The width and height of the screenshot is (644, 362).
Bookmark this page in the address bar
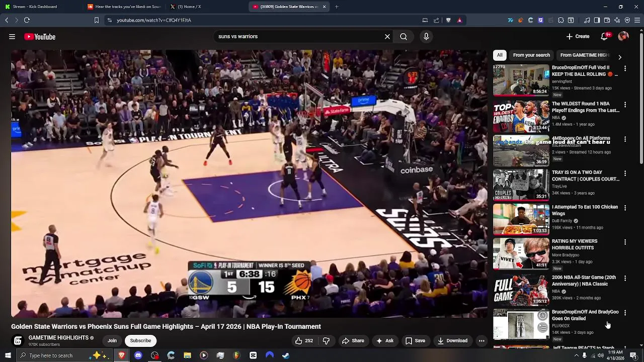click(97, 20)
